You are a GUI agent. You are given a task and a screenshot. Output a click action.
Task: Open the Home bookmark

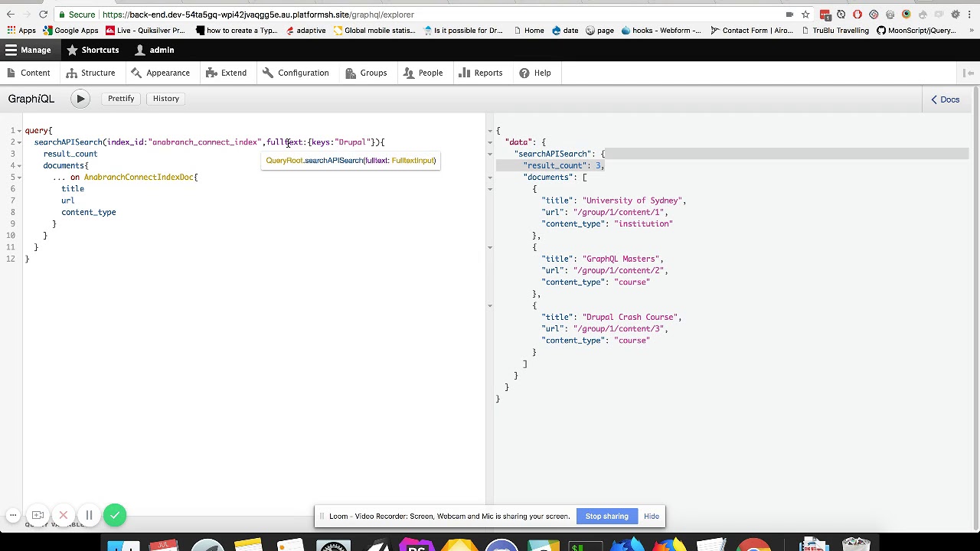click(x=528, y=31)
